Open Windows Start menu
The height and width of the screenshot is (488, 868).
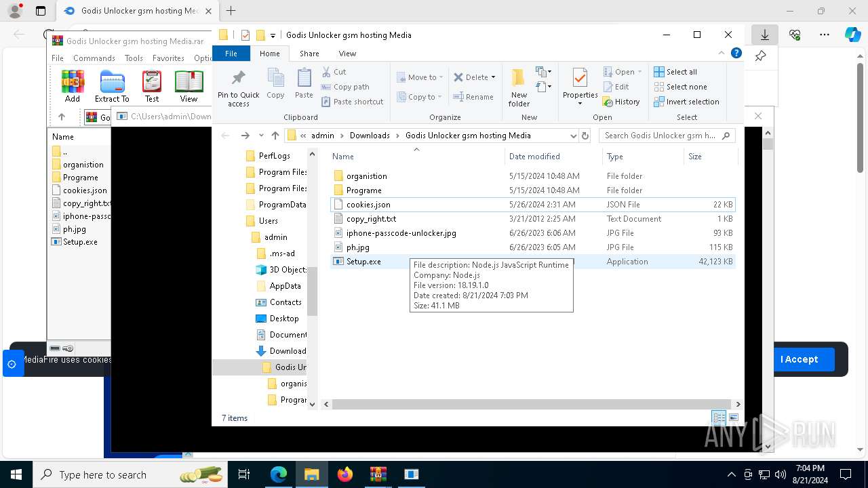click(16, 474)
